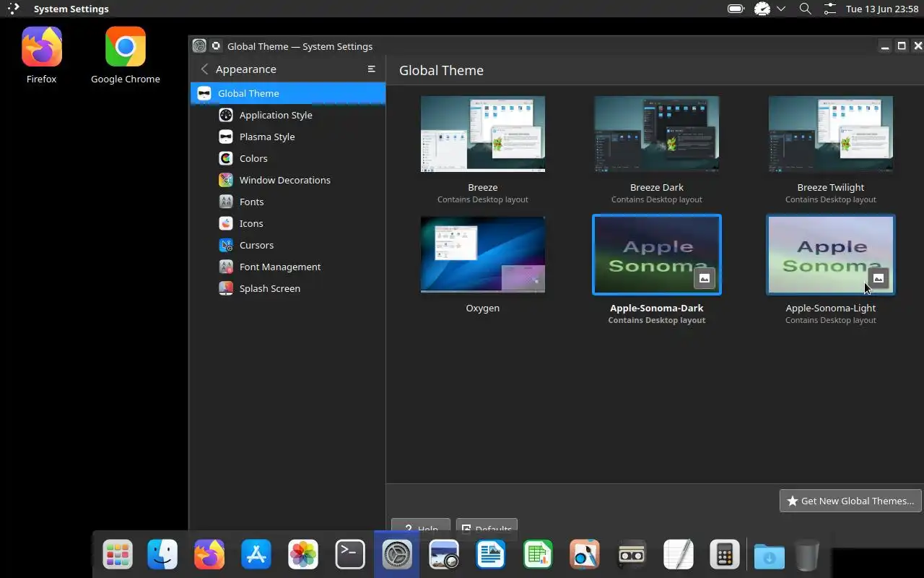Open the Splash Screen settings page

point(287,288)
